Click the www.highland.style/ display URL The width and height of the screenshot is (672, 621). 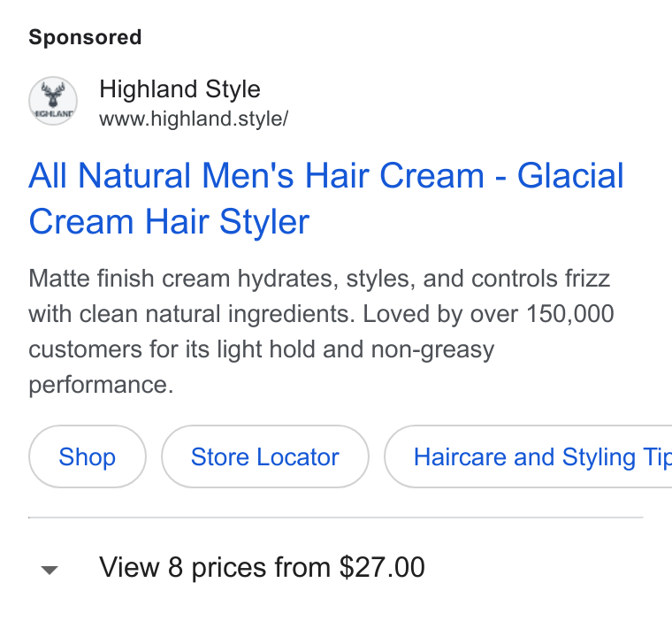(194, 119)
